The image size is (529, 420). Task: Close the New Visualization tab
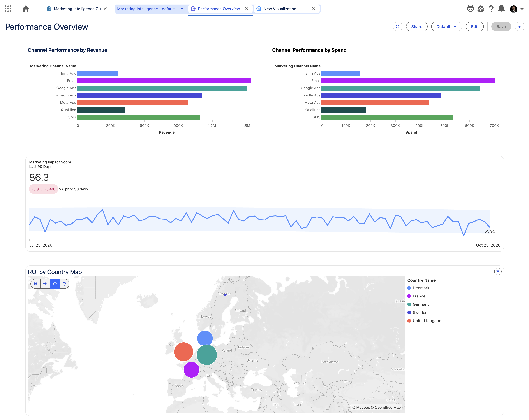[x=314, y=9]
